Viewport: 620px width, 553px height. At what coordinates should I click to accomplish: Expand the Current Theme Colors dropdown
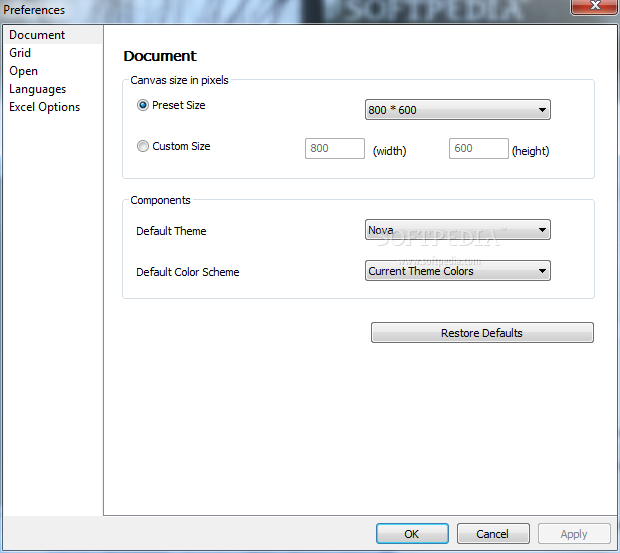pyautogui.click(x=457, y=271)
